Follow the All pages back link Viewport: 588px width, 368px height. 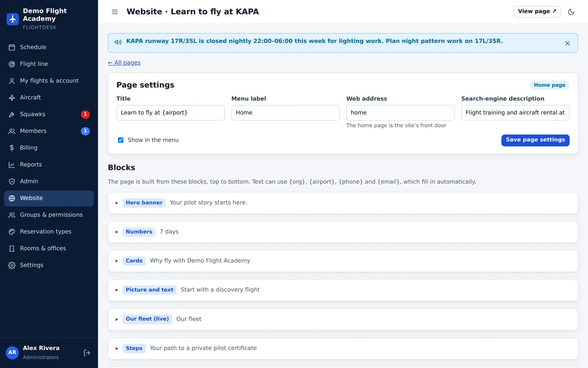coord(124,63)
